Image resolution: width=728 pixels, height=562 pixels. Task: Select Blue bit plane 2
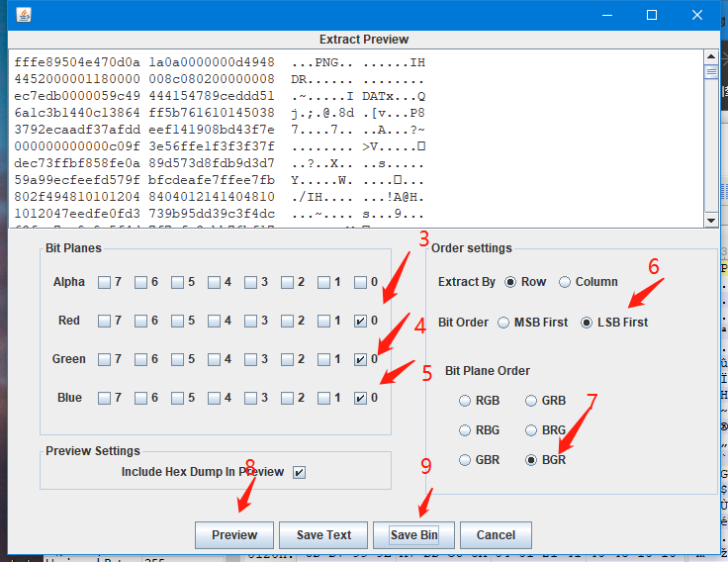[288, 398]
